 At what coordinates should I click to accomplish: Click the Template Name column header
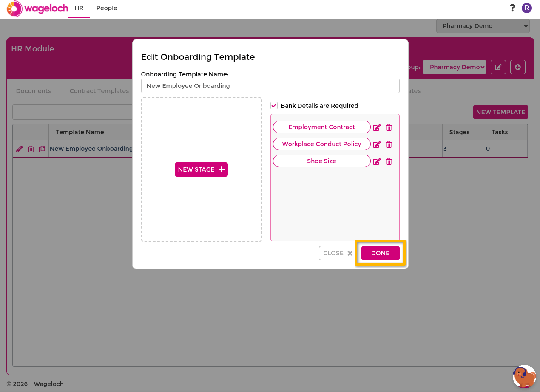(80, 132)
